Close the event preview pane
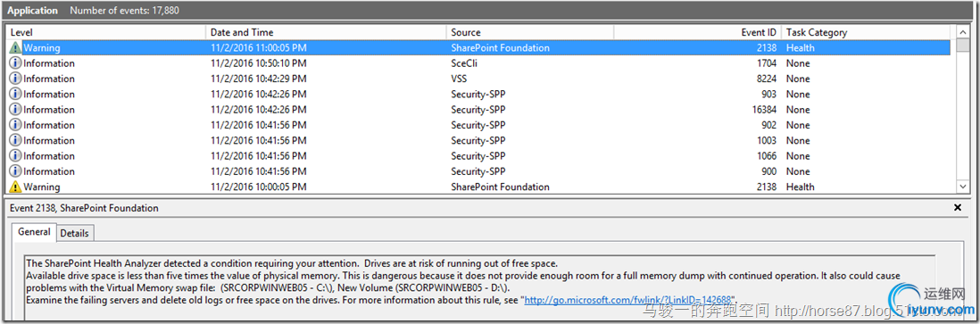Screen dimensions: 980x324 tap(958, 207)
